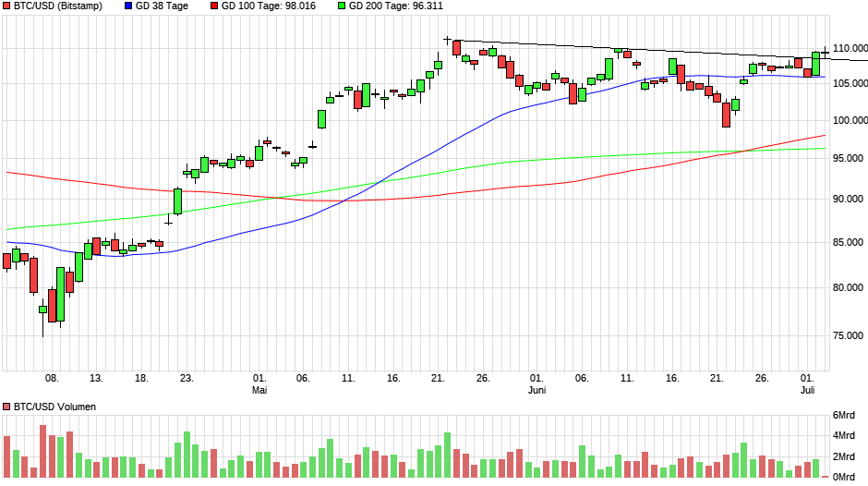This screenshot has width=868, height=486.
Task: Click the '13.' date axis label
Action: (96, 378)
